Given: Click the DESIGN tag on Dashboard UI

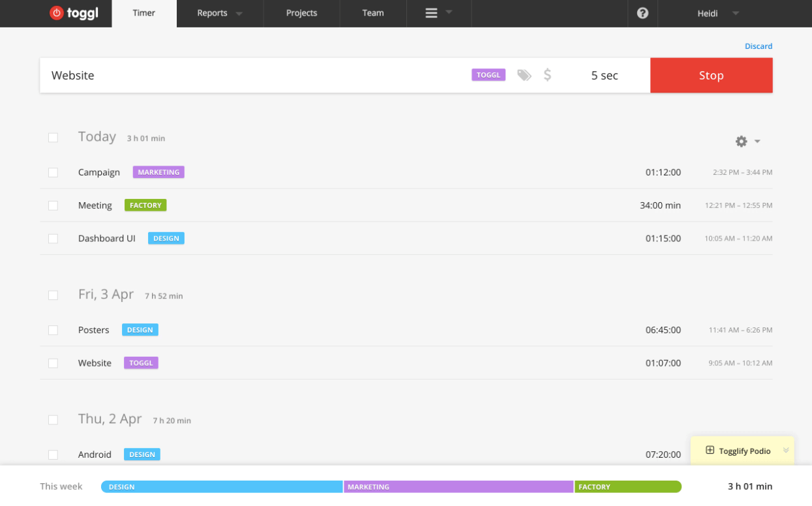Looking at the screenshot, I should point(166,239).
